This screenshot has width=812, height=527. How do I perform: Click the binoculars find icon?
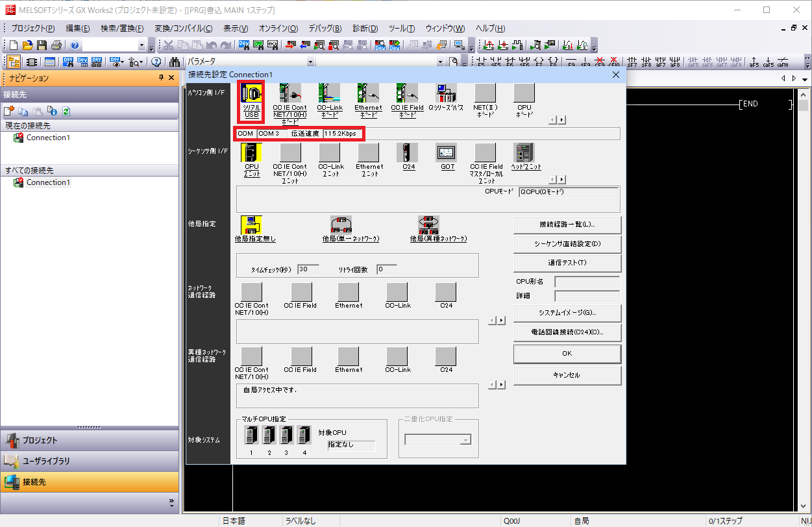[x=175, y=62]
